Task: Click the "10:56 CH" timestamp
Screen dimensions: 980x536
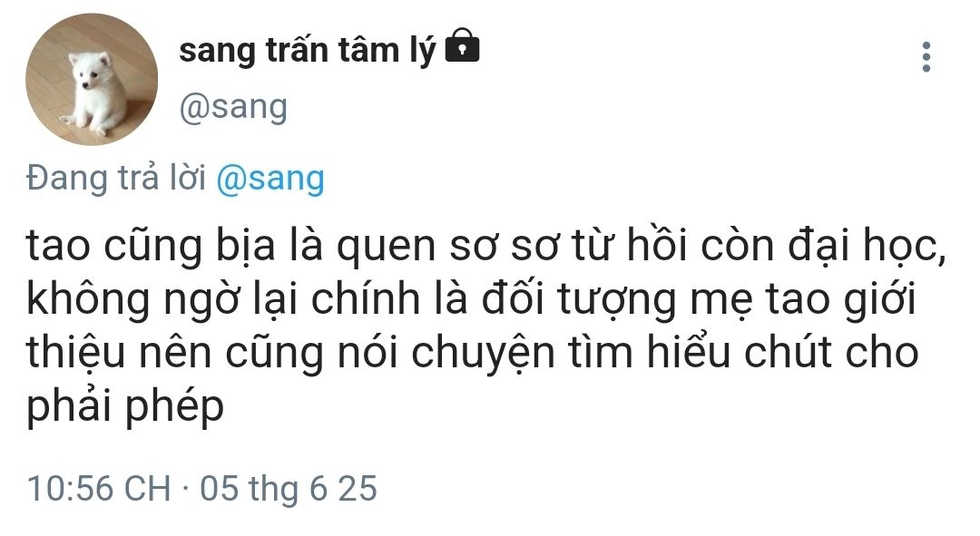Action: [99, 489]
